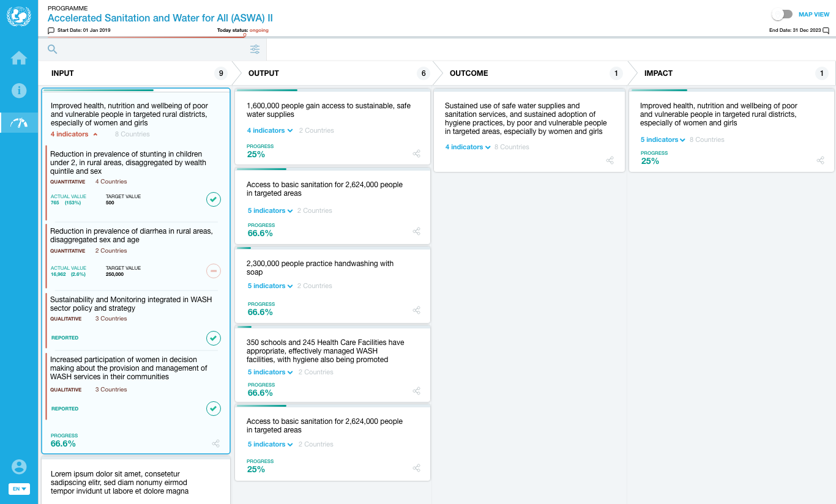
Task: Open the EN language dropdown
Action: tap(19, 489)
